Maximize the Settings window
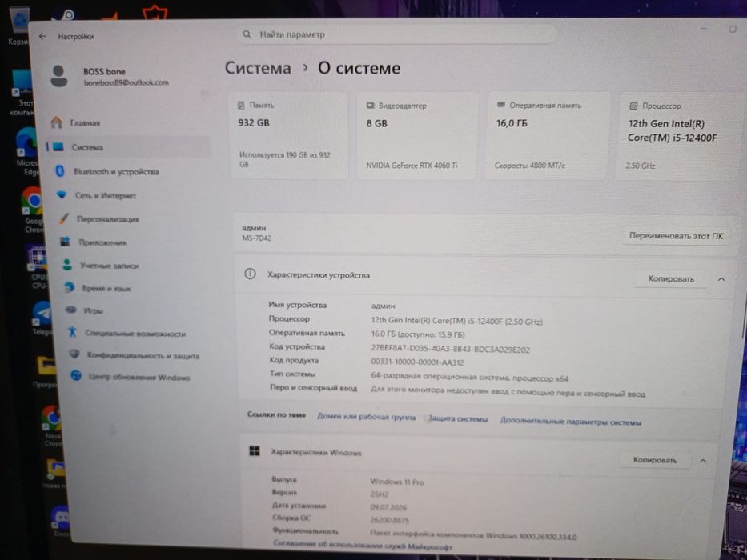Viewport: 747px width, 560px height. coord(733,29)
